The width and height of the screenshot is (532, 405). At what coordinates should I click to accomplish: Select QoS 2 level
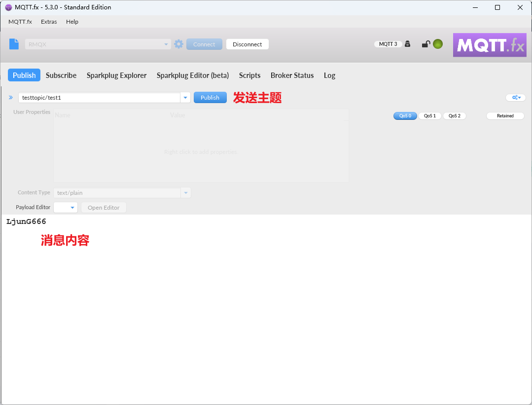click(455, 116)
